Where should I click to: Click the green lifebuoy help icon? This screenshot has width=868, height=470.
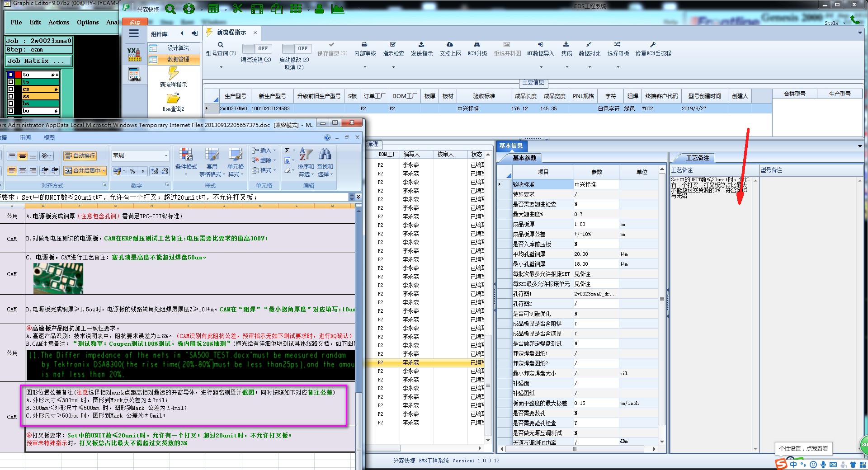coord(189,9)
